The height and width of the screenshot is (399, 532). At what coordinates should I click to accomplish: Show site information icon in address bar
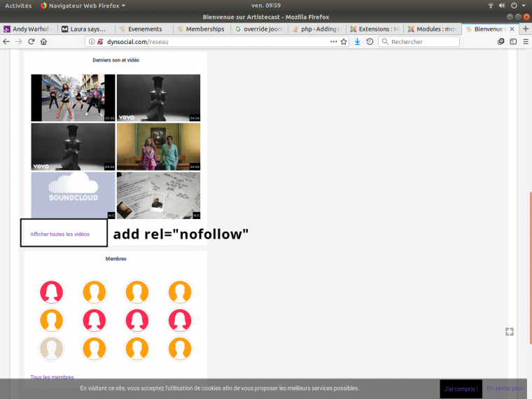click(92, 42)
